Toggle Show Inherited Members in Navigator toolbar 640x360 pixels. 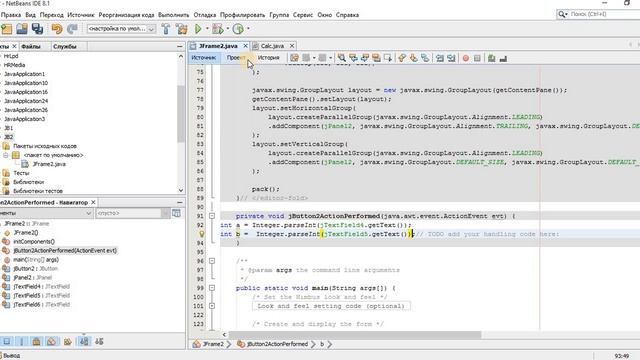tap(7, 342)
